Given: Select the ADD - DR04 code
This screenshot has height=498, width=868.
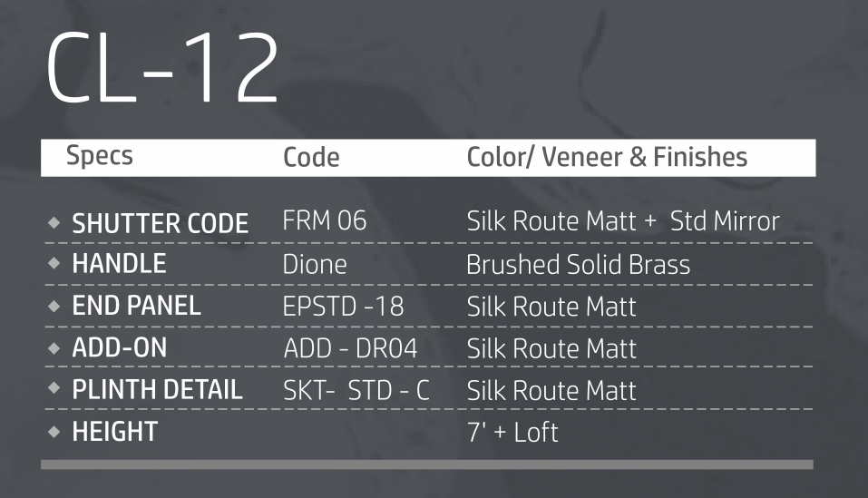Looking at the screenshot, I should click(350, 348).
